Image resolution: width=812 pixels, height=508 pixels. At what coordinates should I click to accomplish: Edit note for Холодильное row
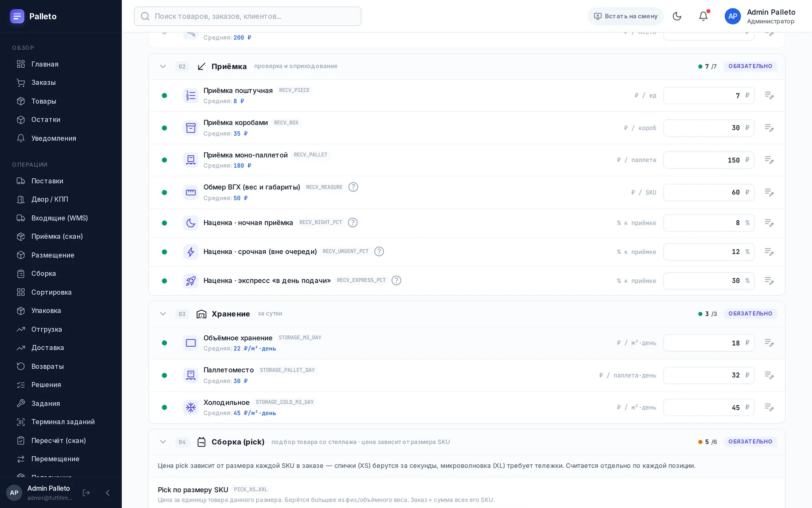tap(769, 407)
